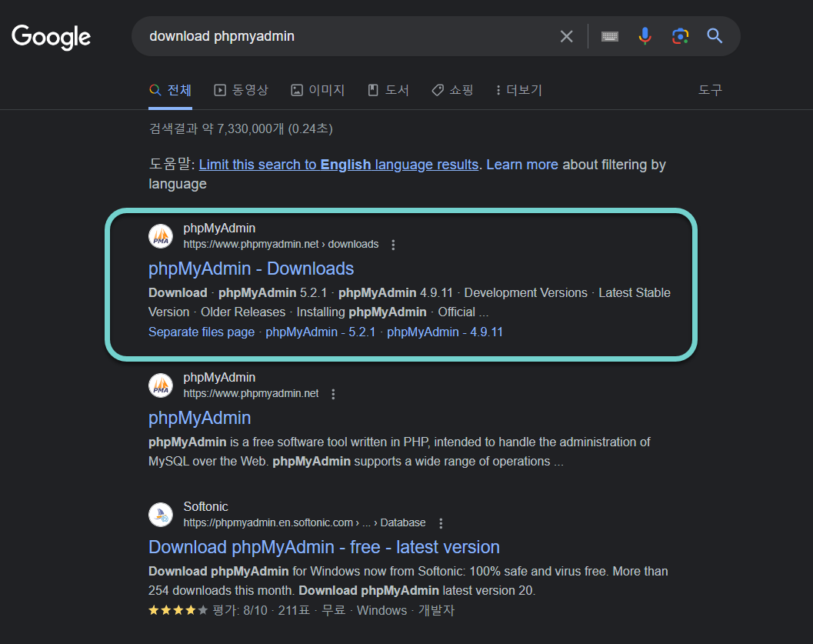Open the on-screen keyboard icon
813x644 pixels.
point(609,36)
